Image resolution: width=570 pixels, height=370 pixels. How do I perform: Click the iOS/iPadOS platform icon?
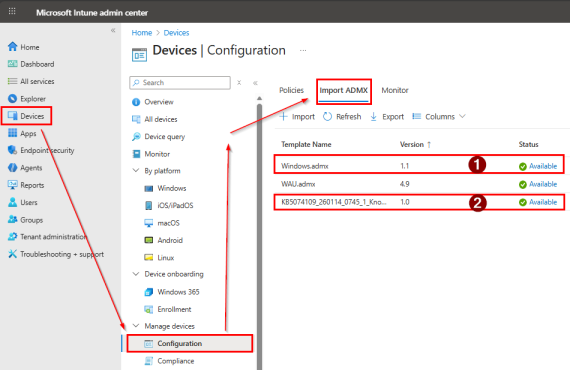[x=149, y=205]
